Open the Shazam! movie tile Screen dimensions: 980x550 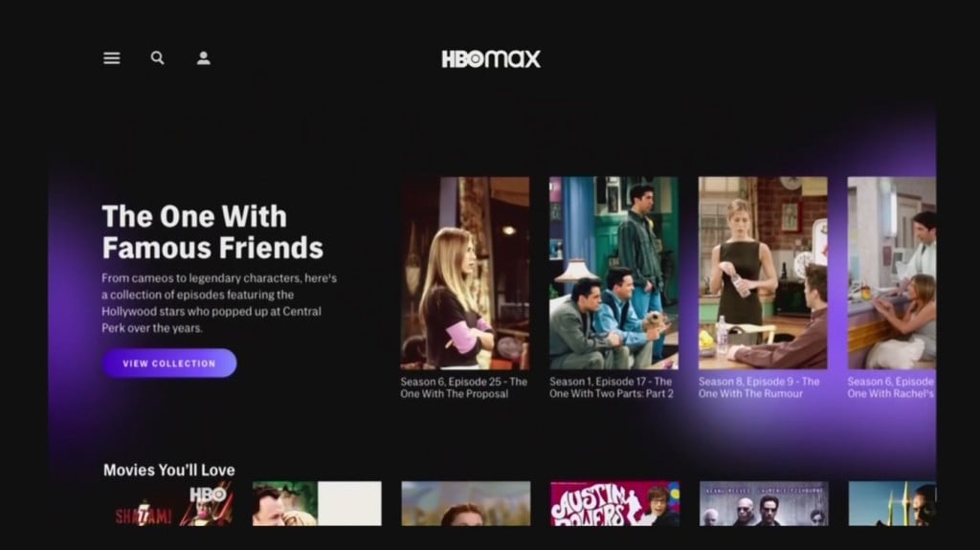click(168, 504)
